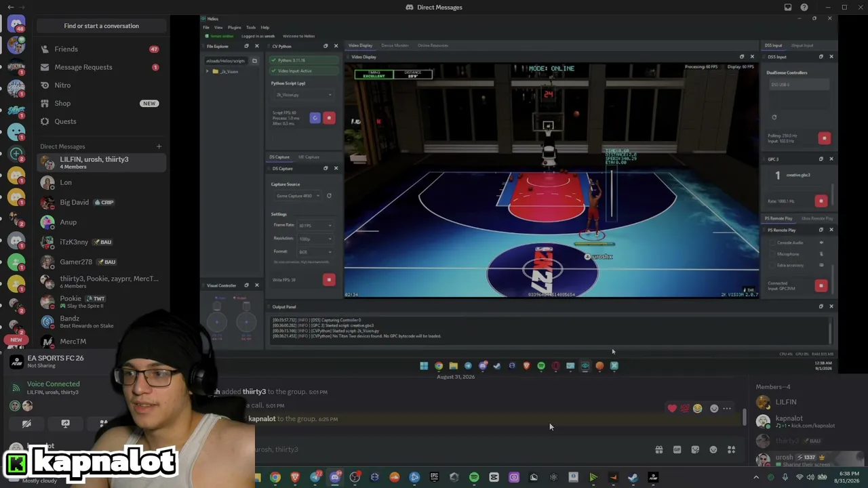Stop PS Remote Play with its red button
Viewport: 868px width, 488px height.
(821, 285)
